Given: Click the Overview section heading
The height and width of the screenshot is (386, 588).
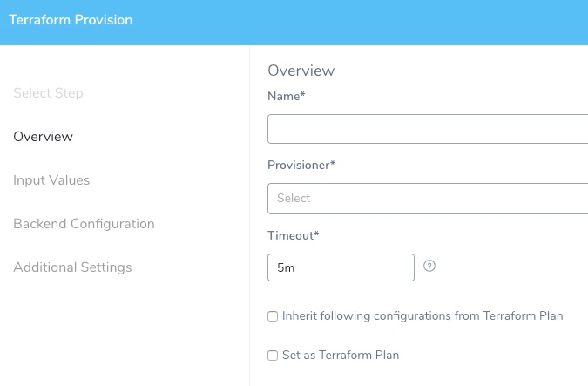Looking at the screenshot, I should pos(301,71).
